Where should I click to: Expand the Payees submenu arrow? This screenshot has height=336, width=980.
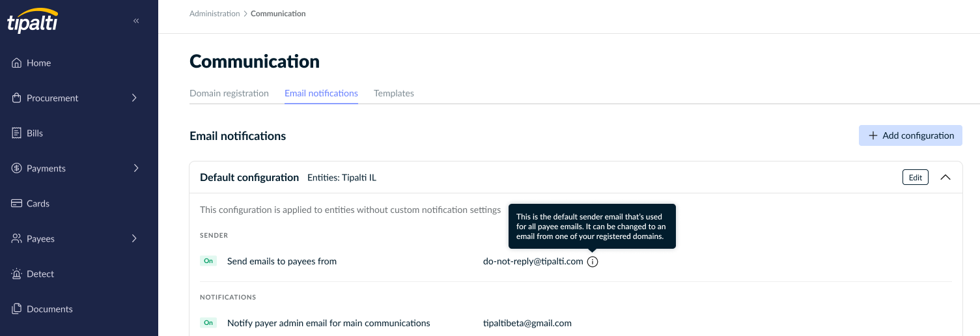(x=135, y=238)
